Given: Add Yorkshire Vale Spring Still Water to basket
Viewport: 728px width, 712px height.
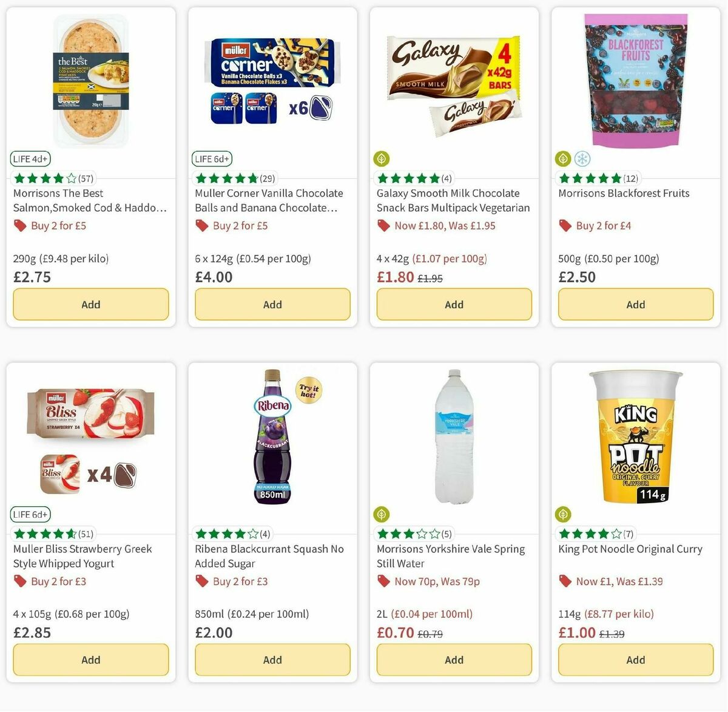Looking at the screenshot, I should coord(454,660).
